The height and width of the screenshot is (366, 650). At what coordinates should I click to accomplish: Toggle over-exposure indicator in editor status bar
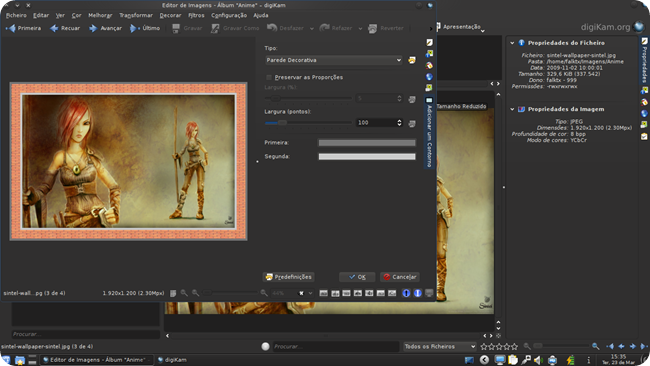[417, 293]
